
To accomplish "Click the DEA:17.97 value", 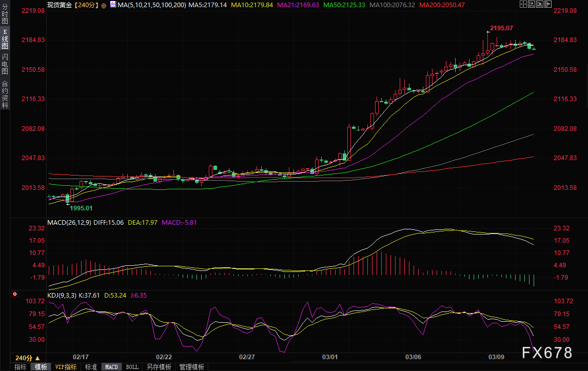I will [143, 223].
